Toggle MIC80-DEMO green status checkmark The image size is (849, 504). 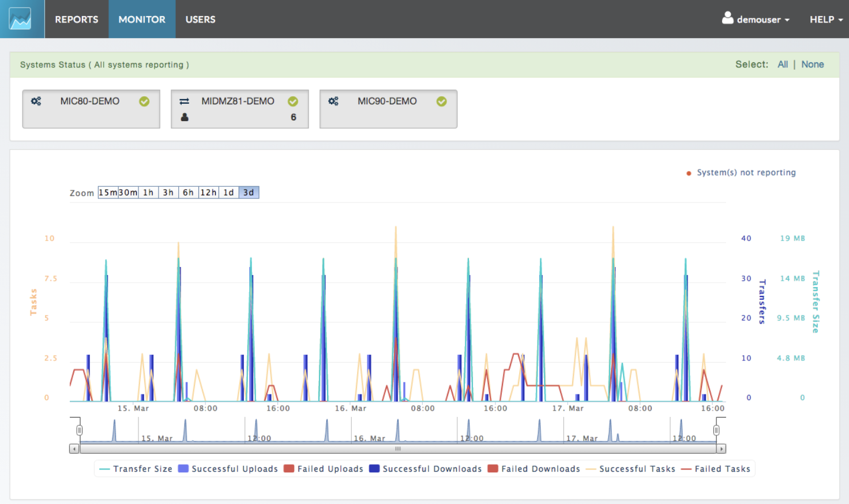click(144, 101)
